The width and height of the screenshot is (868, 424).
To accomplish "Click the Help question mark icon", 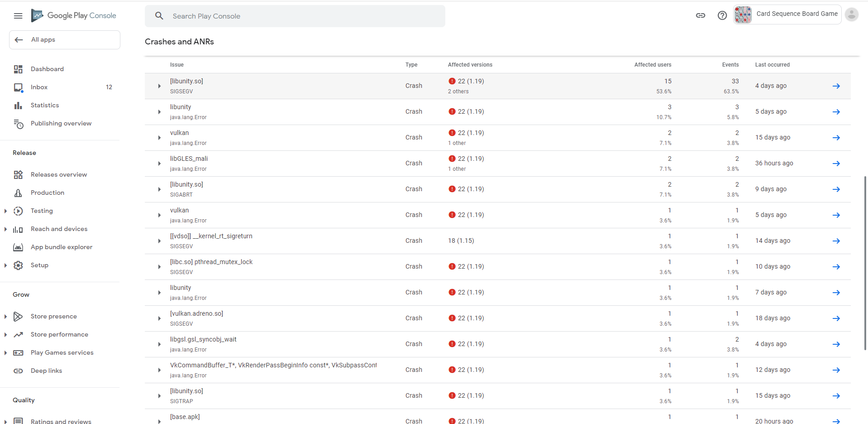I will (x=722, y=15).
